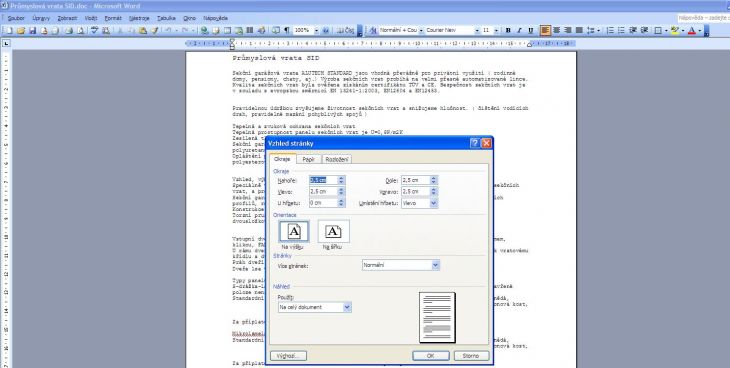Open the Použít Na celý dokument dropdown

[347, 307]
